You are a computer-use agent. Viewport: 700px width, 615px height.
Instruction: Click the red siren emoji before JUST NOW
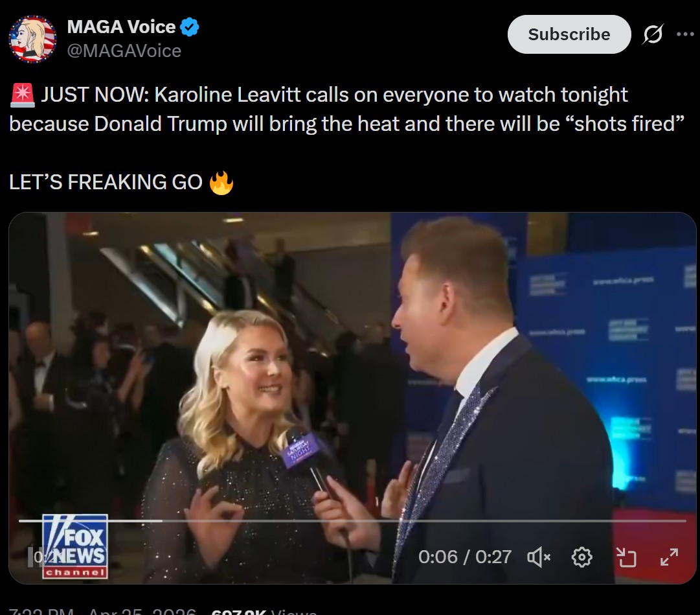click(22, 95)
